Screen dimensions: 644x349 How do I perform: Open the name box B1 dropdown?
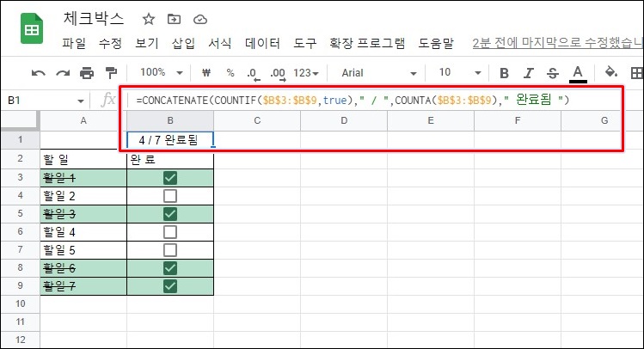[x=81, y=101]
